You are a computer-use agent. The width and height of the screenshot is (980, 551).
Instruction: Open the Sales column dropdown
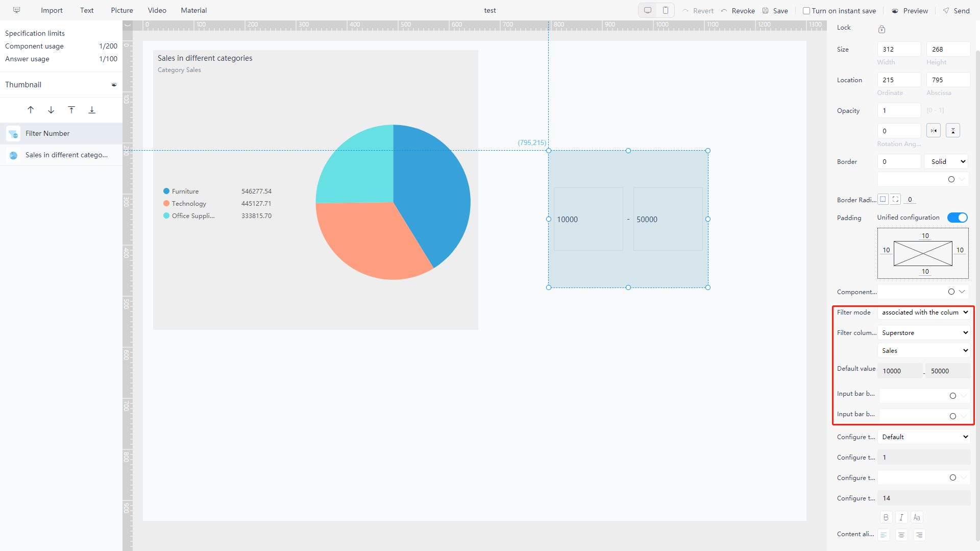[x=924, y=350]
